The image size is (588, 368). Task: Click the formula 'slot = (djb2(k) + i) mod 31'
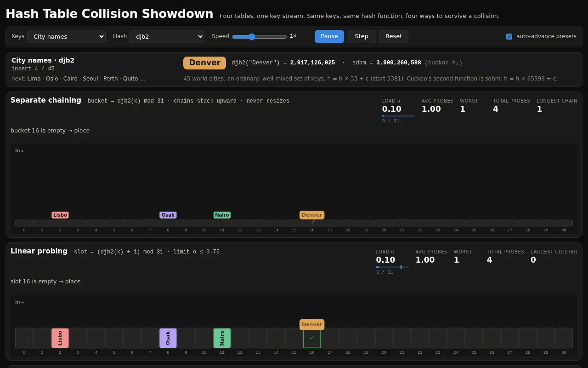coord(119,252)
